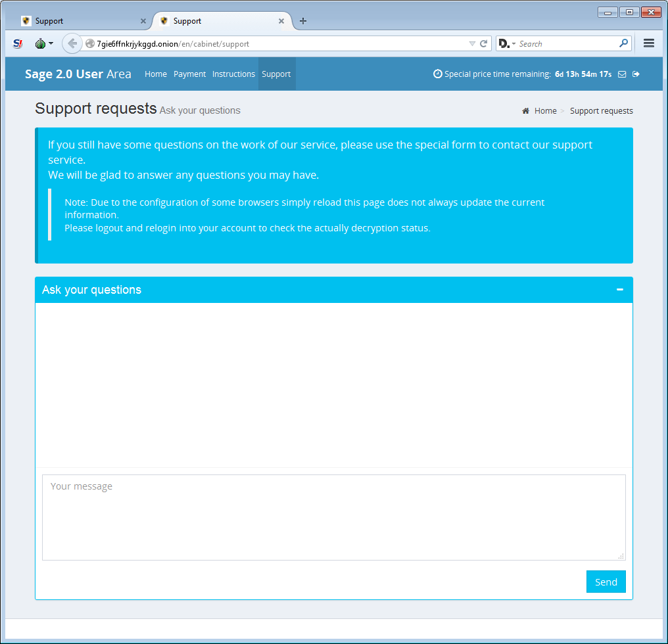Collapse the Ask your questions panel
Screen dimensions: 668x644
coord(620,290)
